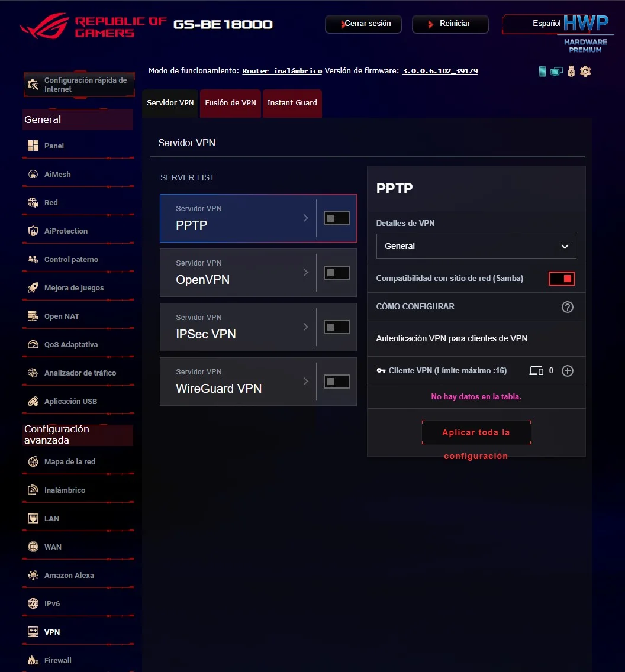Select the Instant Guard tab
The height and width of the screenshot is (672, 625).
click(292, 103)
